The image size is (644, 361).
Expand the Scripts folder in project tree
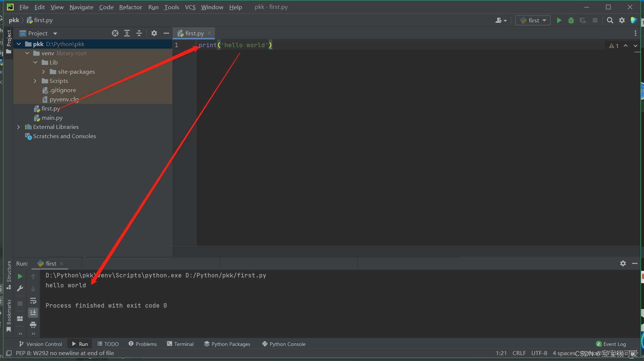click(x=35, y=81)
